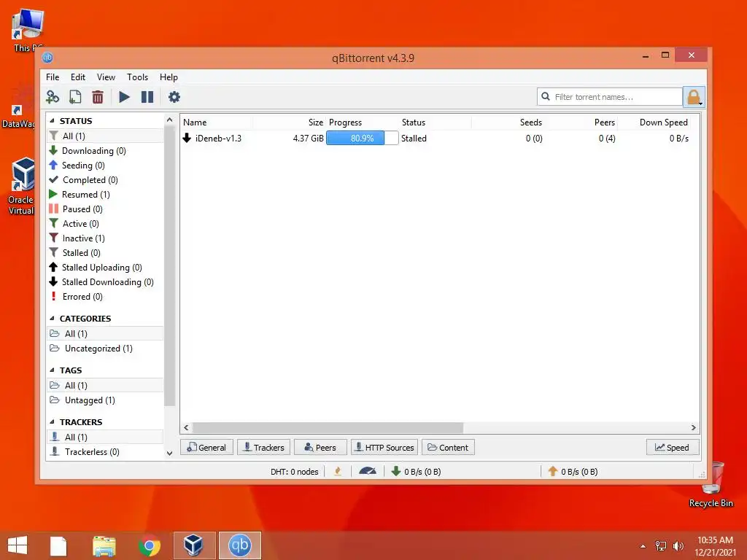The height and width of the screenshot is (560, 747).
Task: Click the sidebar scroll down arrow
Action: point(169,454)
